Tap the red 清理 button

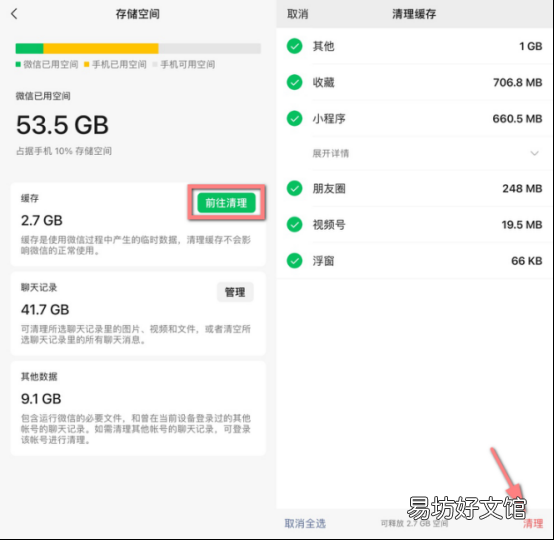533,523
